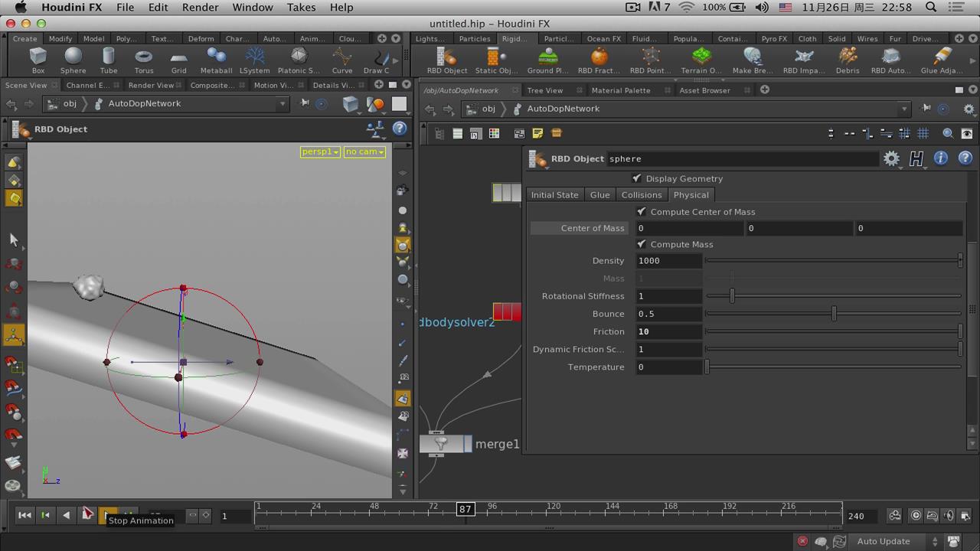Open the Render menu
This screenshot has height=551, width=980.
200,7
